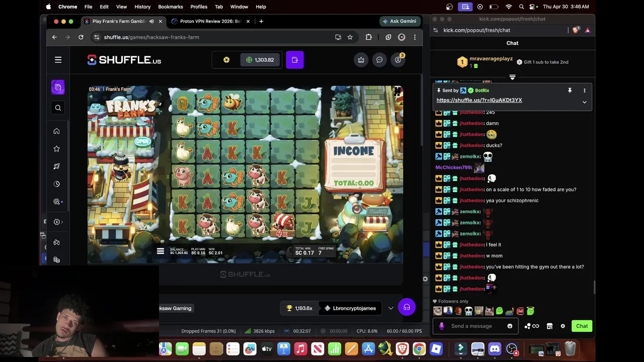
Task: Open Music app from the Dock
Action: click(x=300, y=348)
